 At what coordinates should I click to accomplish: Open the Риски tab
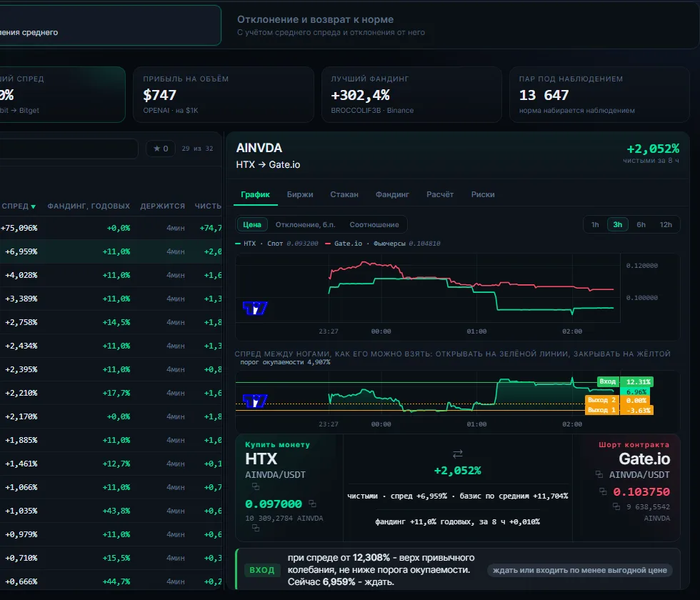483,194
